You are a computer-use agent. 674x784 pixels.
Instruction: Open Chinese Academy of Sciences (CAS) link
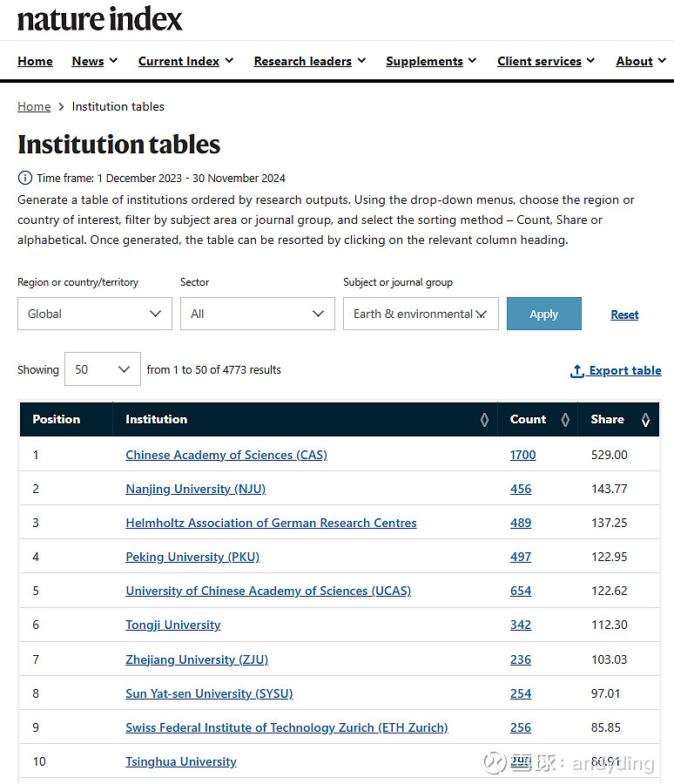(x=226, y=455)
